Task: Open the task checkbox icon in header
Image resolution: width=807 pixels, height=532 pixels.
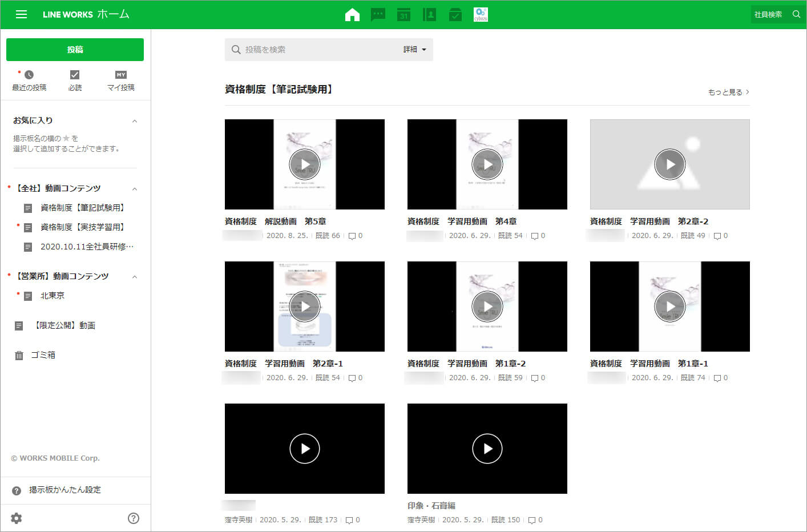Action: [x=455, y=15]
